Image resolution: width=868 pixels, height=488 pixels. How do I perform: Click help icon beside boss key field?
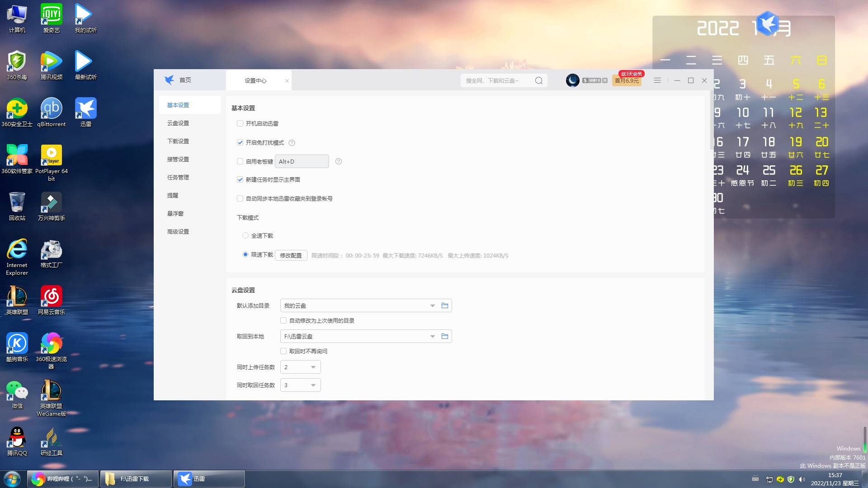[339, 161]
